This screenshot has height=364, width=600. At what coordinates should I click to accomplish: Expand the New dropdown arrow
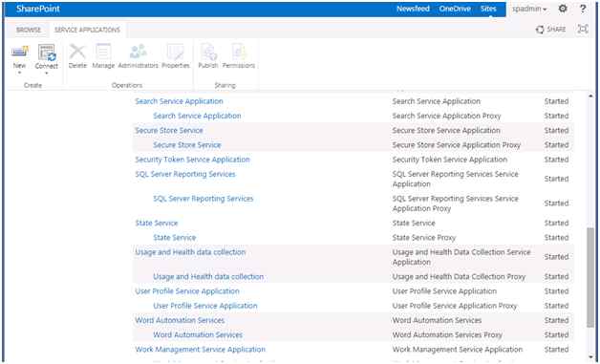[x=19, y=73]
